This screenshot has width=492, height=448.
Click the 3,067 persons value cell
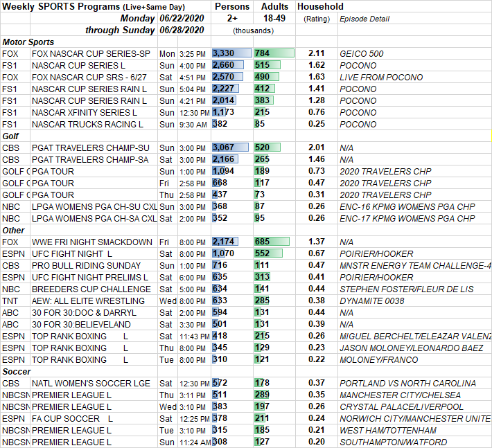tap(232, 147)
